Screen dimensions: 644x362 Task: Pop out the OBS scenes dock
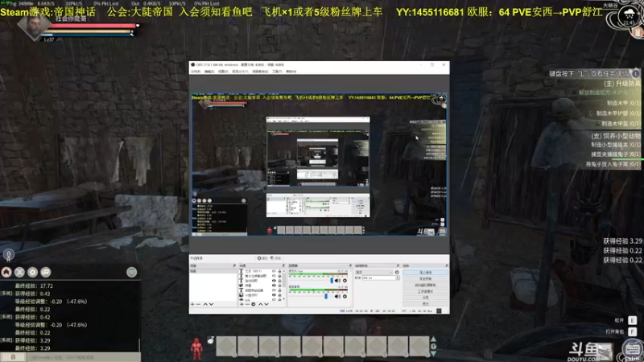[234, 266]
